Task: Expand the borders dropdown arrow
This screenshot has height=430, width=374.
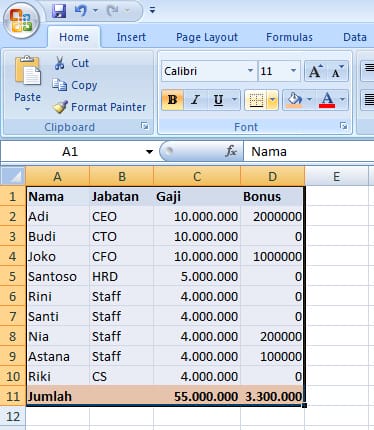Action: click(273, 99)
